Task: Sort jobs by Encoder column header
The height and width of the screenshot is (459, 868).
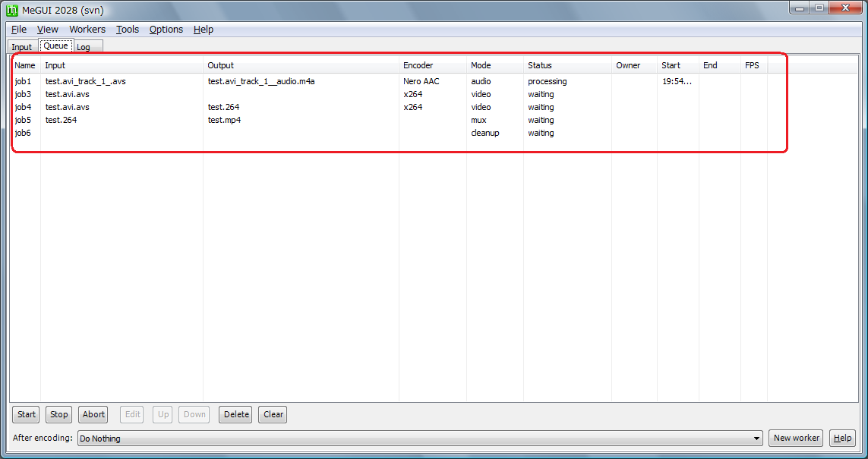Action: click(x=418, y=65)
